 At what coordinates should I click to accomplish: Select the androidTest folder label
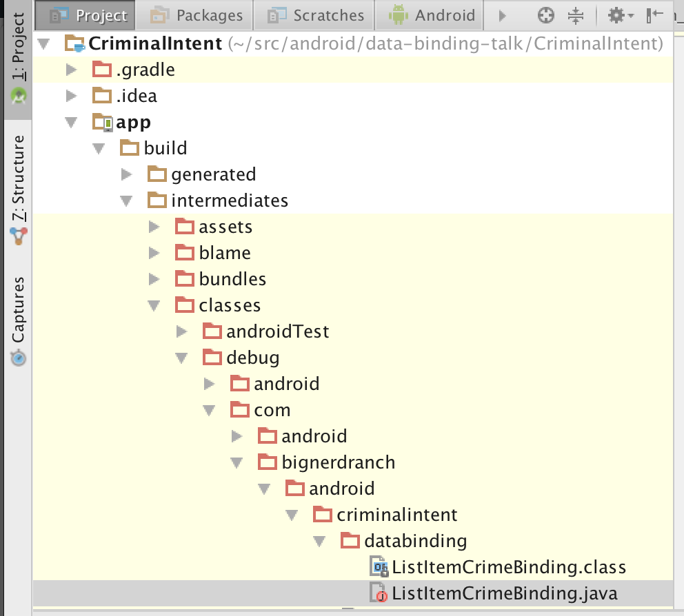277,331
